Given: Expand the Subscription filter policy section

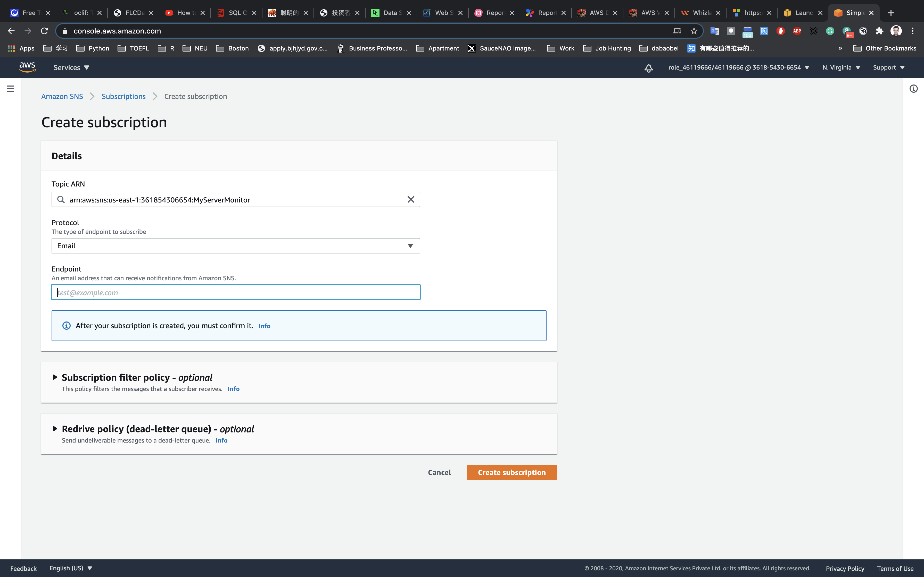Looking at the screenshot, I should 55,377.
